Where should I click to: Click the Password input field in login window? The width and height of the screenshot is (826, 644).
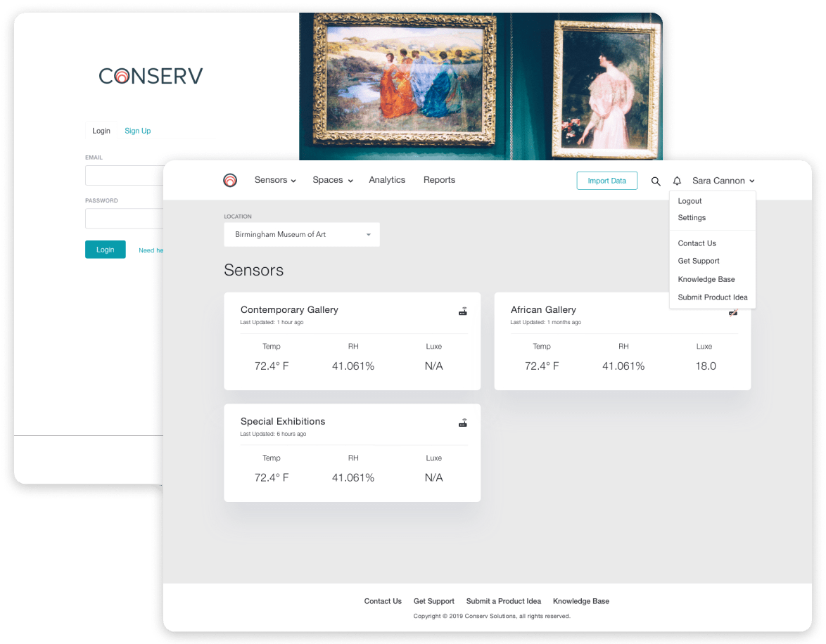tap(125, 219)
